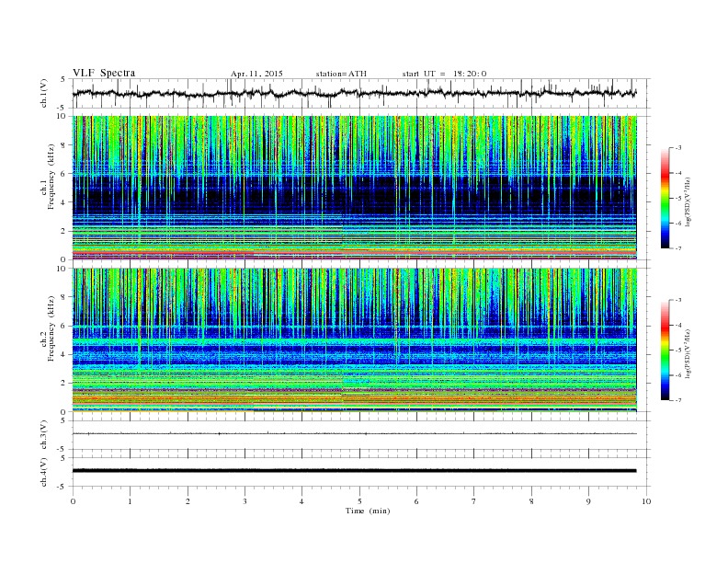Click the thin ch.3 voltage trace
The height and width of the screenshot is (563, 728).
tap(354, 433)
